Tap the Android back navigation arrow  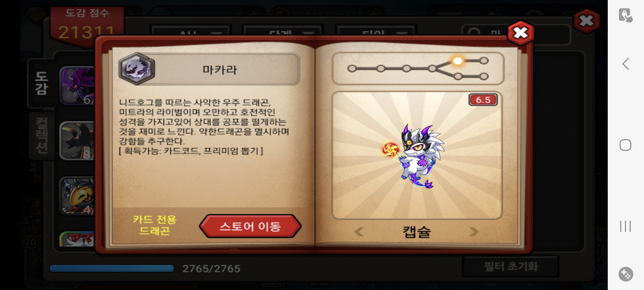[x=625, y=64]
